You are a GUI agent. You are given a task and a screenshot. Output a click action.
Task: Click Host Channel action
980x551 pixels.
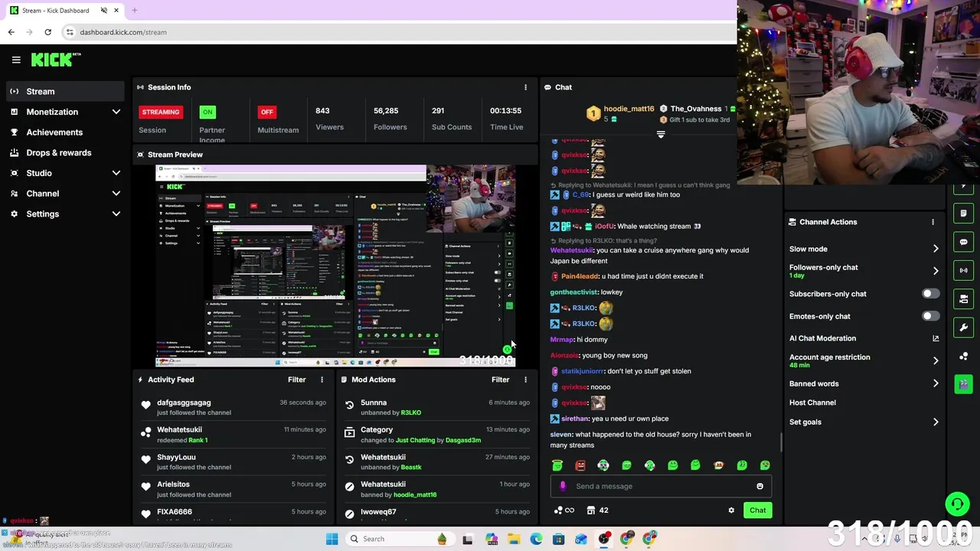pyautogui.click(x=812, y=403)
